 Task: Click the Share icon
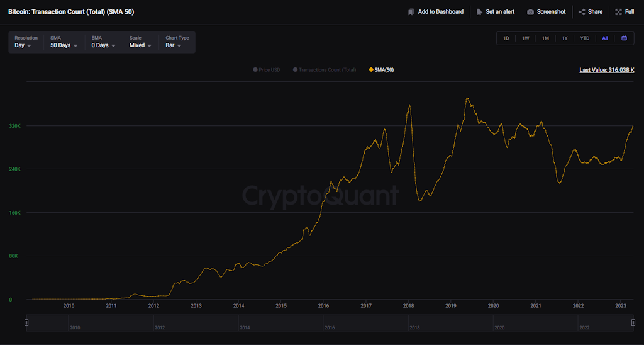pyautogui.click(x=582, y=12)
